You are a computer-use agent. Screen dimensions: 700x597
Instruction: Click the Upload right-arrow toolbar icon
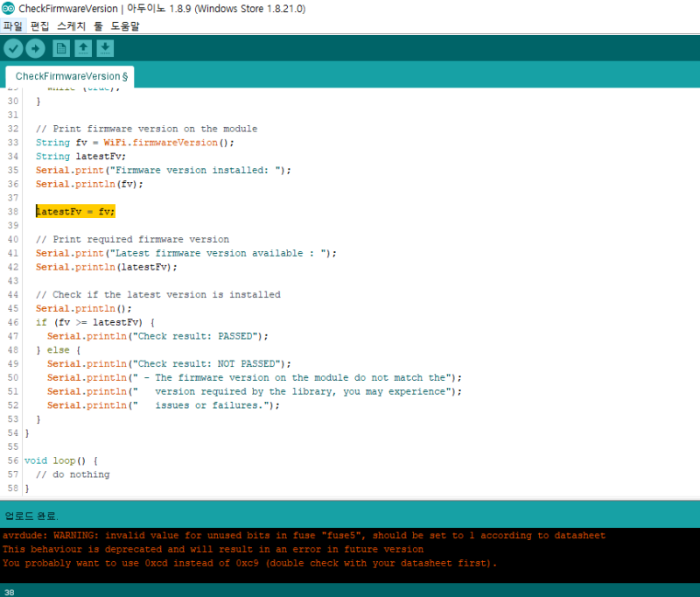pos(35,48)
